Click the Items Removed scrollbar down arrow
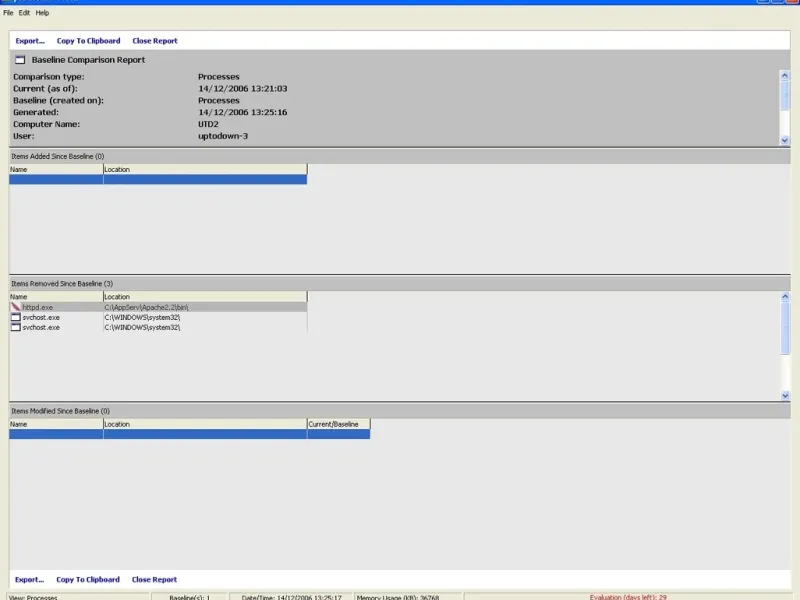The height and width of the screenshot is (600, 800). tap(785, 395)
